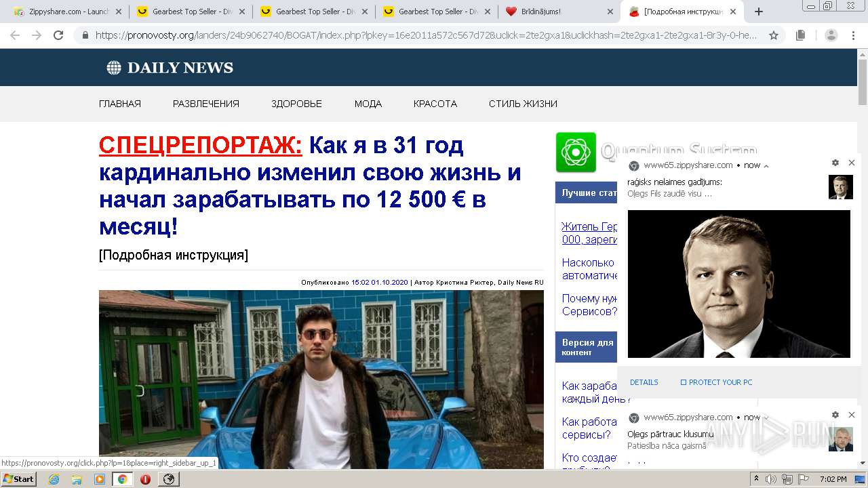Open the extensions icon next to the star

coord(801,35)
